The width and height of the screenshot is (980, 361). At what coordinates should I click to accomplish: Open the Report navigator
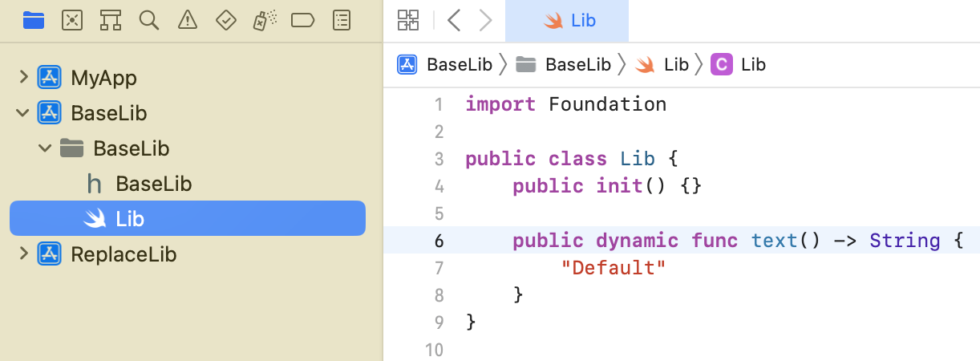(342, 20)
